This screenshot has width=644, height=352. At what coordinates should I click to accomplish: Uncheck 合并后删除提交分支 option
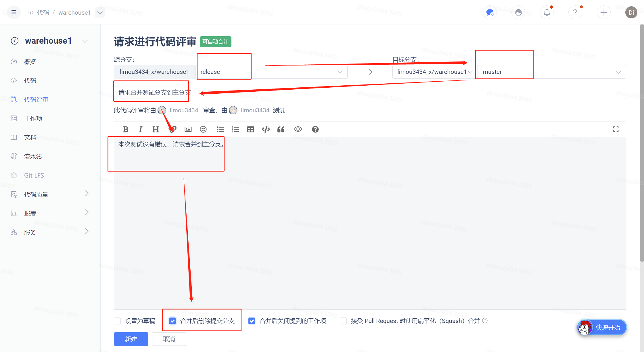point(172,321)
